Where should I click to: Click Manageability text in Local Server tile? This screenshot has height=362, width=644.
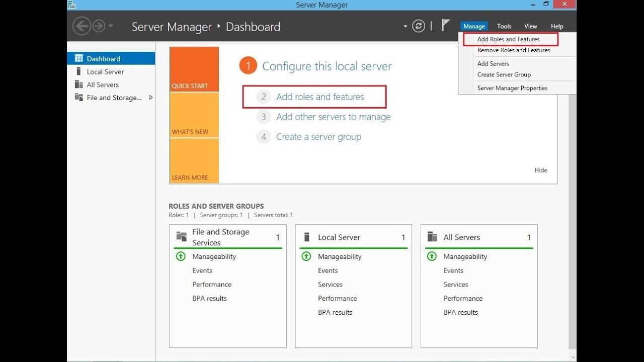point(340,256)
